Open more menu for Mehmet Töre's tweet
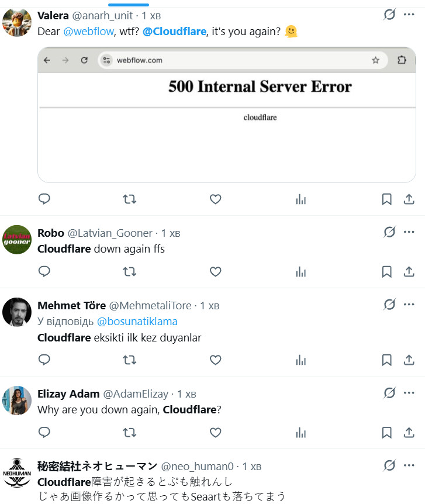The image size is (425, 504). (409, 305)
